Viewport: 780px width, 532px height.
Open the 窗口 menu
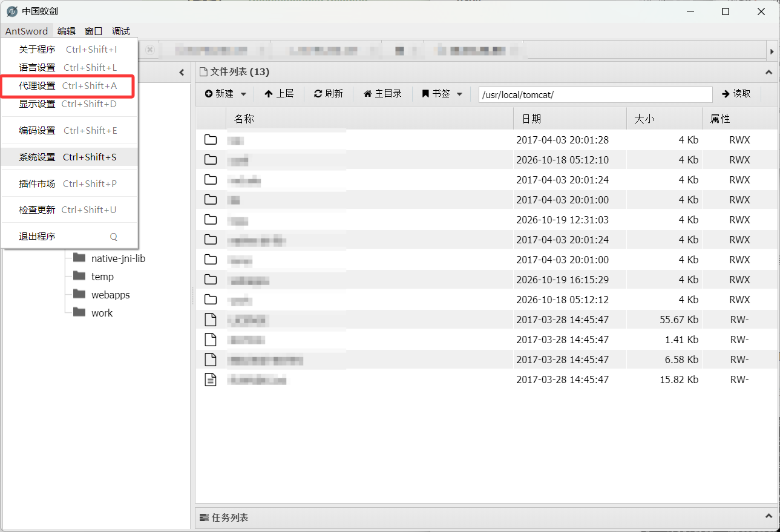coord(94,31)
